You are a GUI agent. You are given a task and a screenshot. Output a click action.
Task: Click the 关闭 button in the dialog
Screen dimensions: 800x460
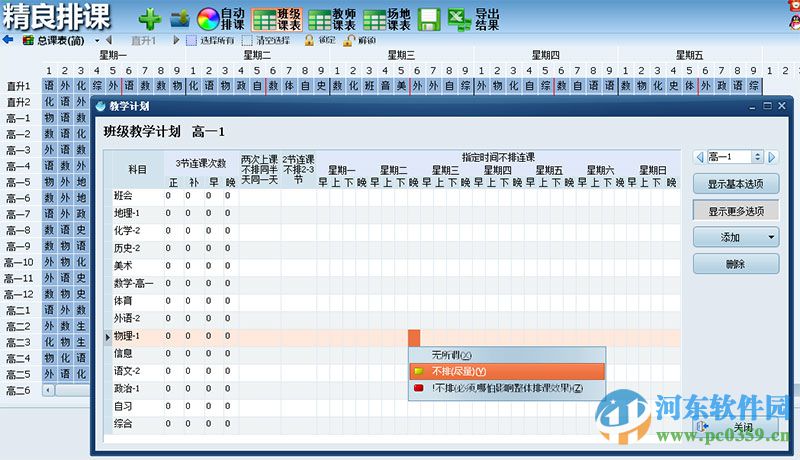pos(736,427)
